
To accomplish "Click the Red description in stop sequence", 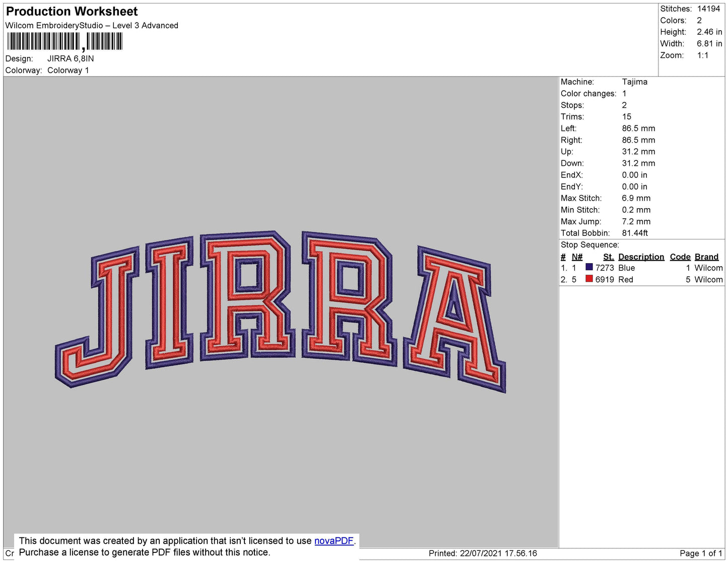I will point(625,280).
